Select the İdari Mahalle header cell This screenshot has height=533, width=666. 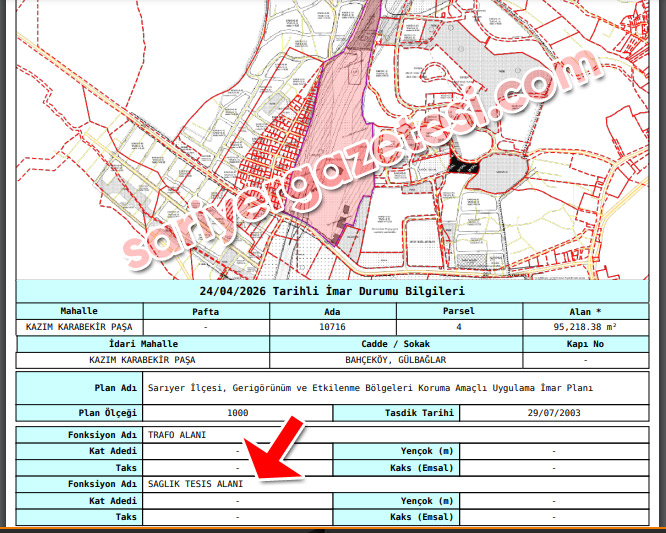coord(142,343)
